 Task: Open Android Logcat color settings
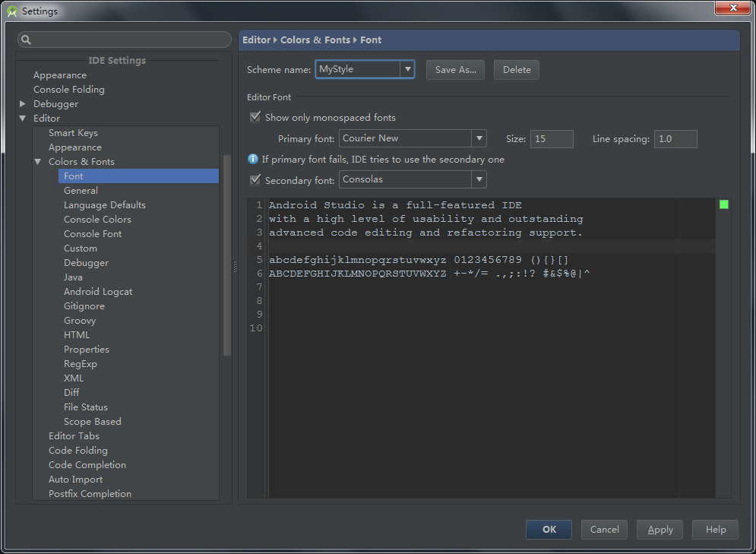(98, 292)
